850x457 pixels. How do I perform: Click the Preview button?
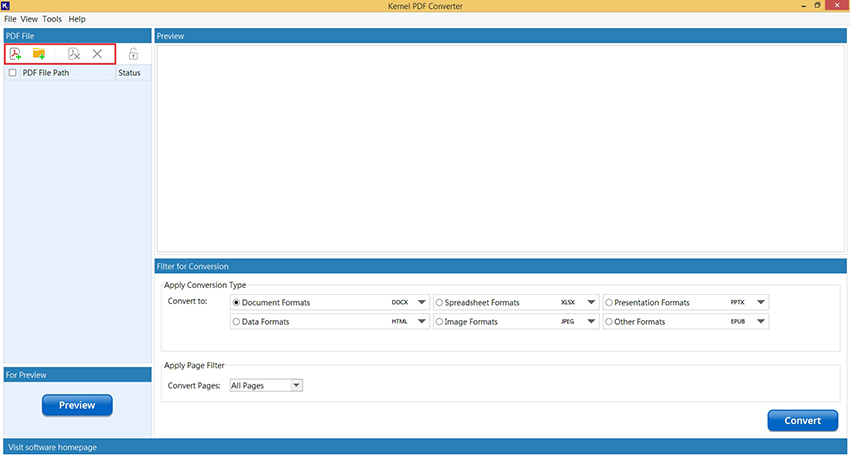pyautogui.click(x=77, y=405)
